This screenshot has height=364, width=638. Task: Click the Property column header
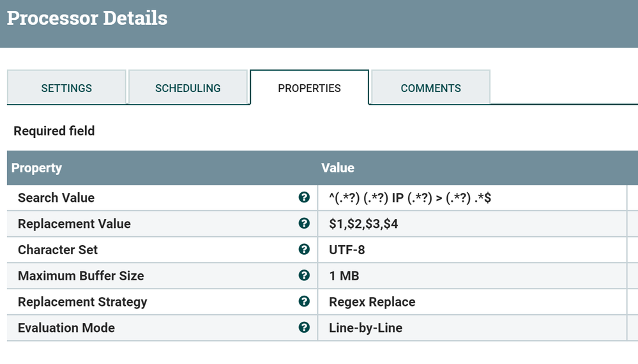(36, 168)
